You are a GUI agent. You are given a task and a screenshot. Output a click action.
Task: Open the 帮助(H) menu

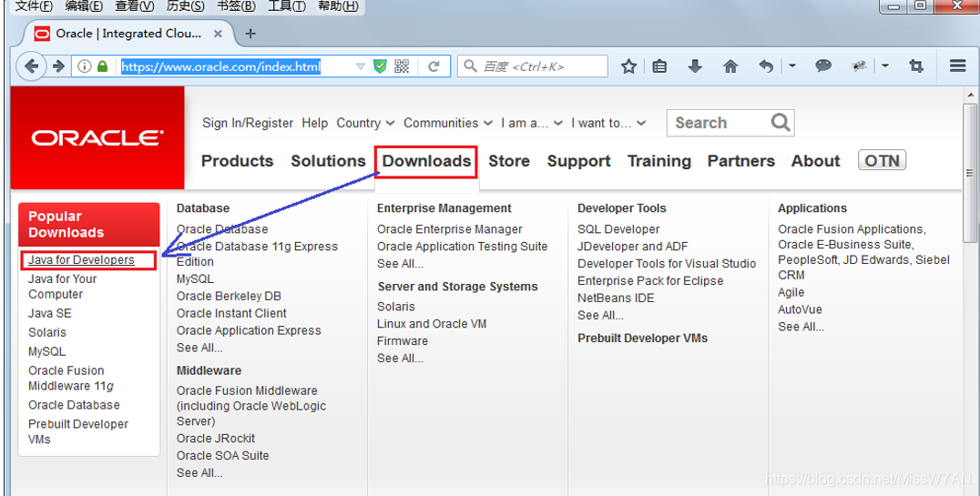point(338,6)
